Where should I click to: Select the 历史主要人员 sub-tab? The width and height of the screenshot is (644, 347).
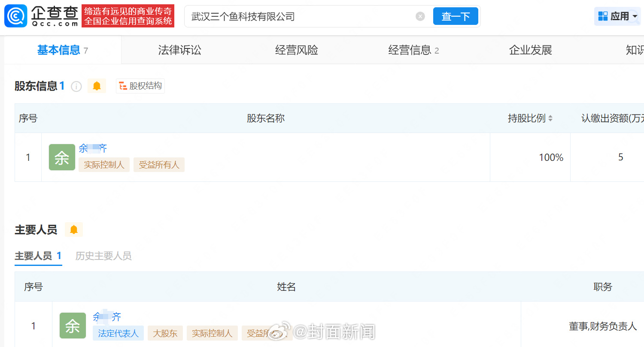[103, 256]
